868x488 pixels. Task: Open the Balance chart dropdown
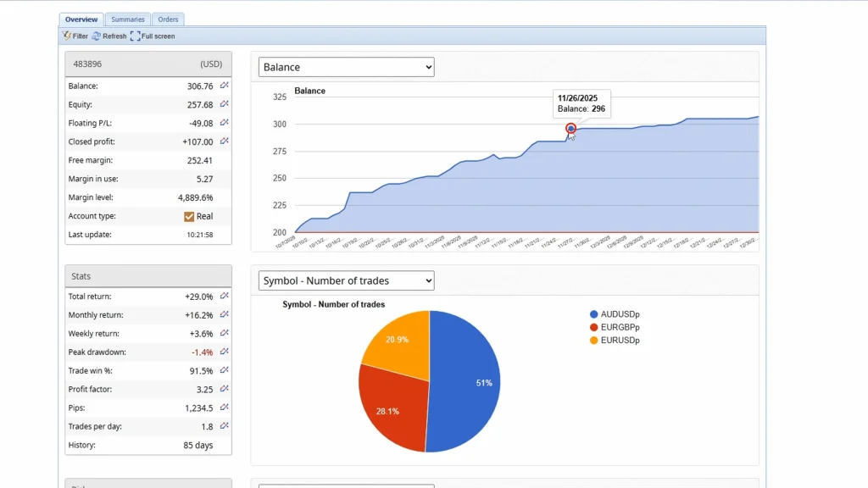[346, 67]
